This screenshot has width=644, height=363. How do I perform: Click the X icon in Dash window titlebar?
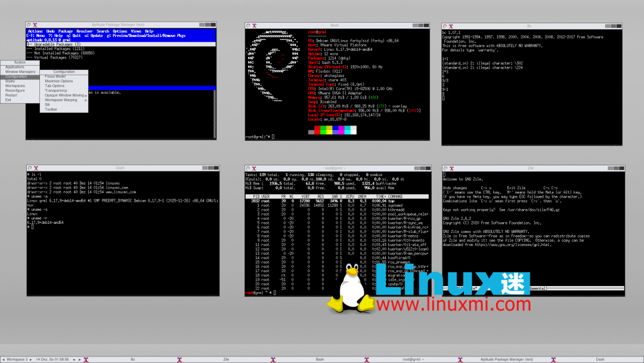[x=36, y=168]
